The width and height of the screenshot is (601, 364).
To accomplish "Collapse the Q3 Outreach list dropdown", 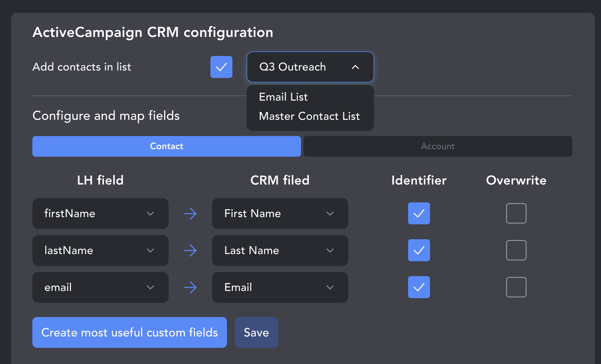I will [x=310, y=67].
